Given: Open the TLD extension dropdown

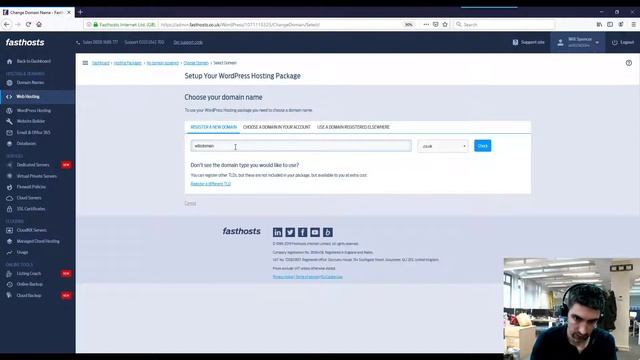Looking at the screenshot, I should [443, 146].
